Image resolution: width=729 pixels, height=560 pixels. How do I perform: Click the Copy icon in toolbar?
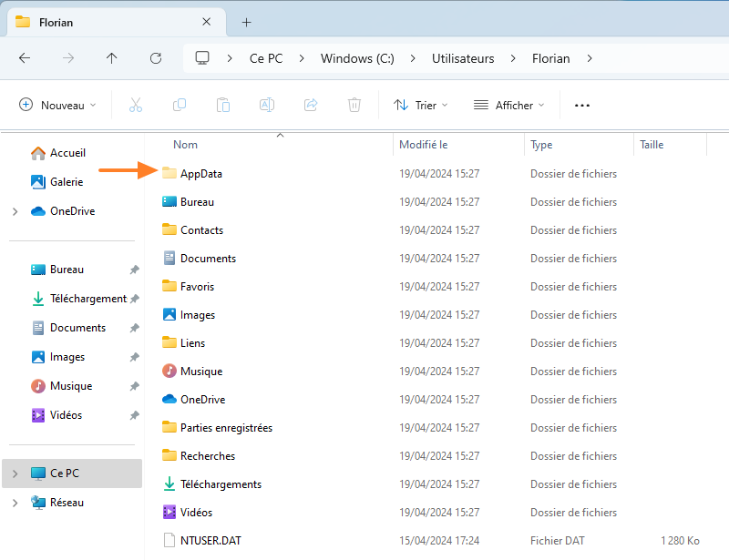pyautogui.click(x=180, y=106)
